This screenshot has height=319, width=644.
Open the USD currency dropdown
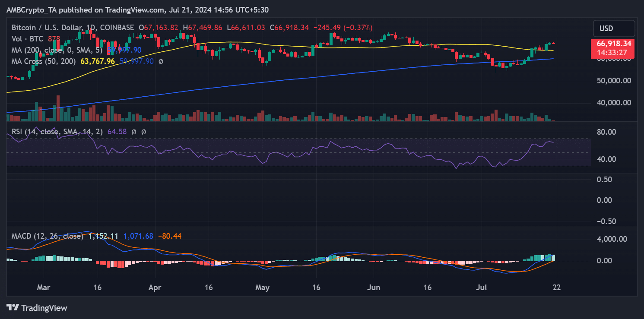614,29
